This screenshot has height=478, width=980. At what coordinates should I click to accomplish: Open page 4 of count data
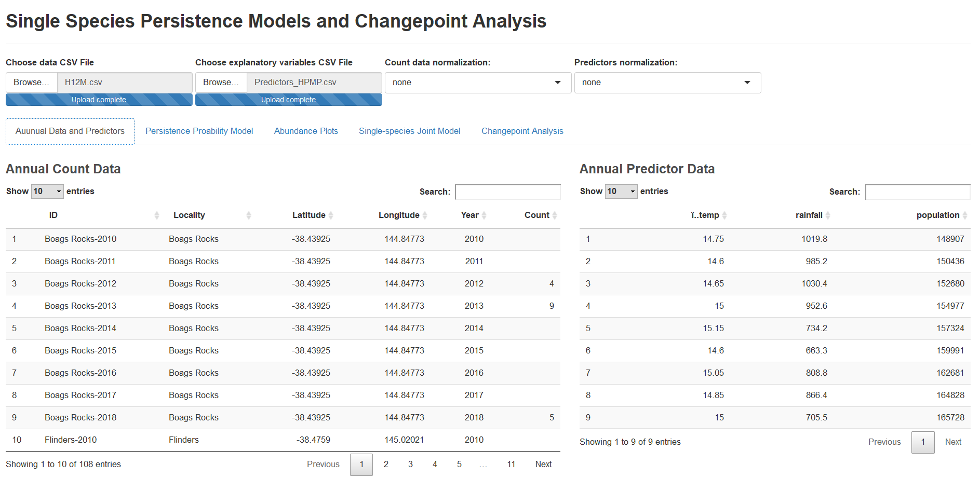[435, 465]
